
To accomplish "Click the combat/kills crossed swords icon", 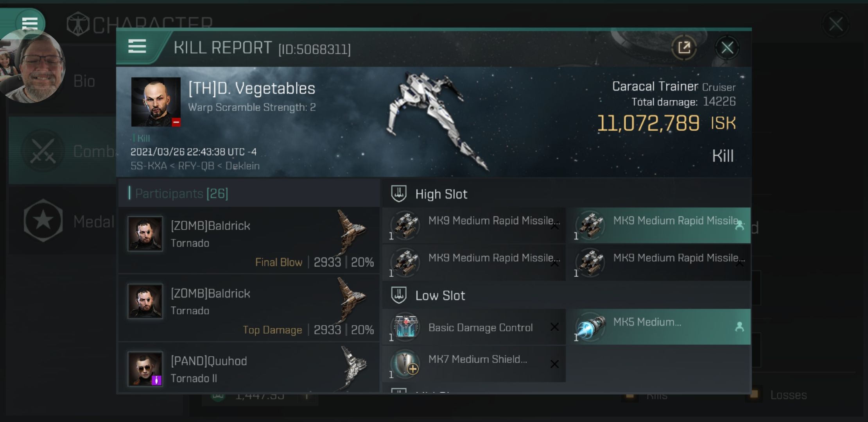I will point(41,152).
